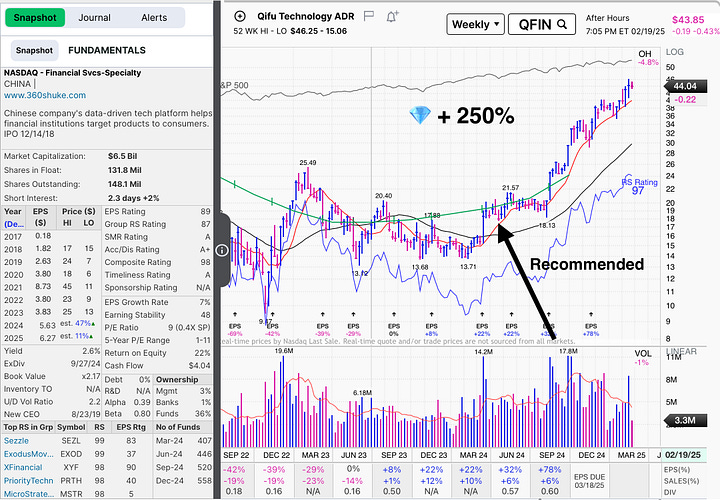
Task: Click the (De... year header link
Action: (x=14, y=224)
